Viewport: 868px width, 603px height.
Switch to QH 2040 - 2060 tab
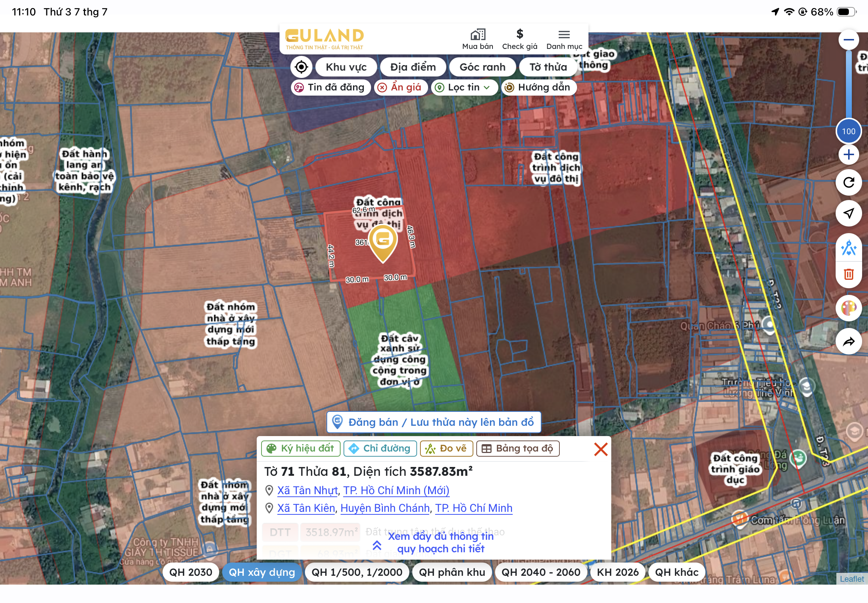tap(540, 572)
